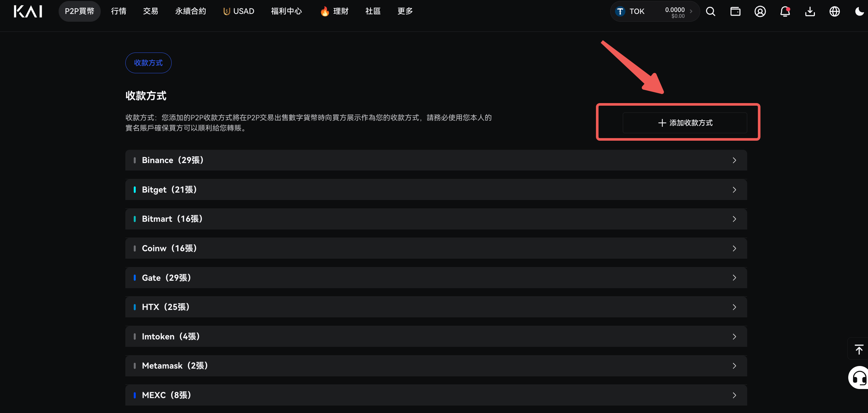
Task: Open the 社區 menu
Action: click(x=373, y=11)
